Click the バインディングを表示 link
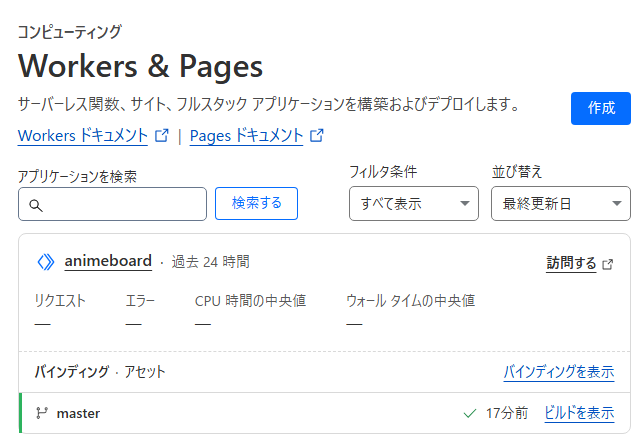Image resolution: width=638 pixels, height=443 pixels. (x=559, y=372)
